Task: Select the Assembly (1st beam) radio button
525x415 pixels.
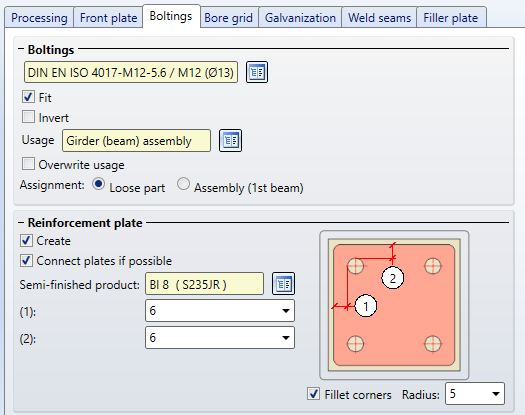Action: 183,184
